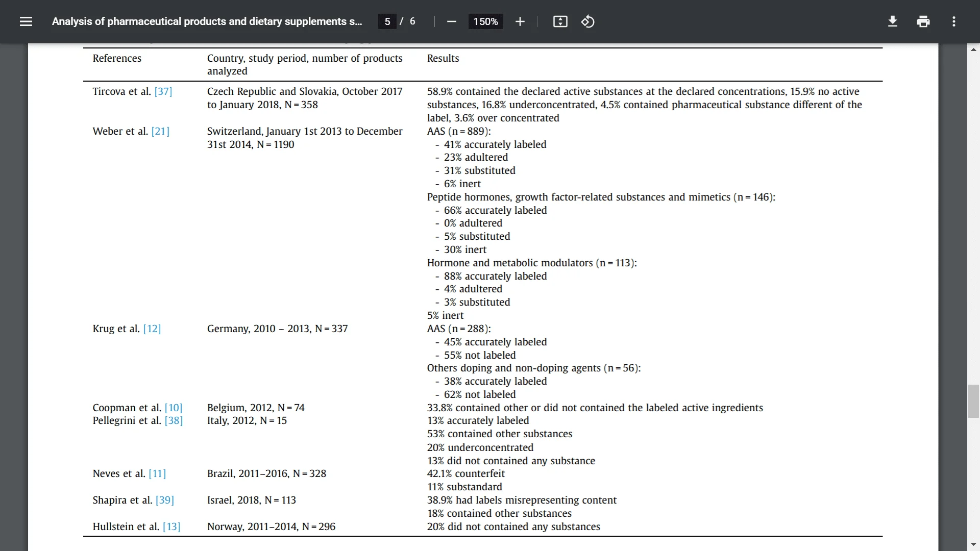The height and width of the screenshot is (551, 980).
Task: Click 'Pellegrini et al.' author text
Action: coord(127,420)
